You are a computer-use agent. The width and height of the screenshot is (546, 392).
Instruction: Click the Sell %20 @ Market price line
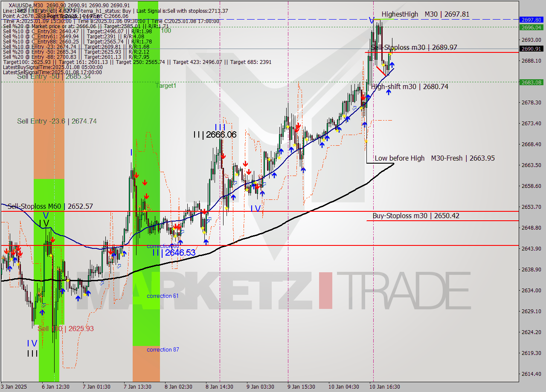point(86,26)
